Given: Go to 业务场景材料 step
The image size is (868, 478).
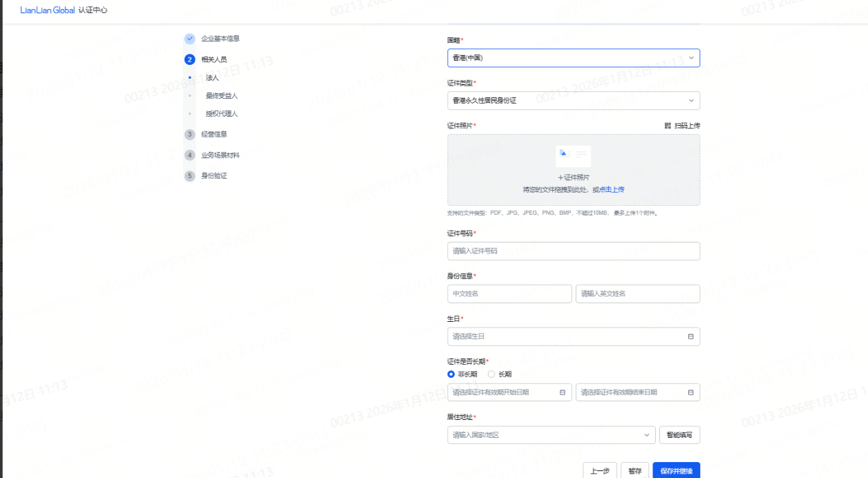Looking at the screenshot, I should tap(220, 155).
